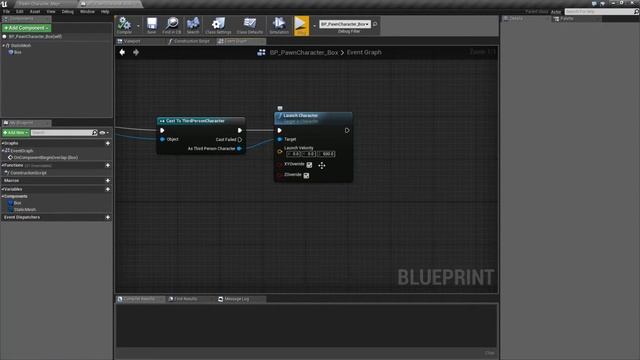Add a new function with the Functions plus
This screenshot has height=360, width=640.
pyautogui.click(x=108, y=165)
